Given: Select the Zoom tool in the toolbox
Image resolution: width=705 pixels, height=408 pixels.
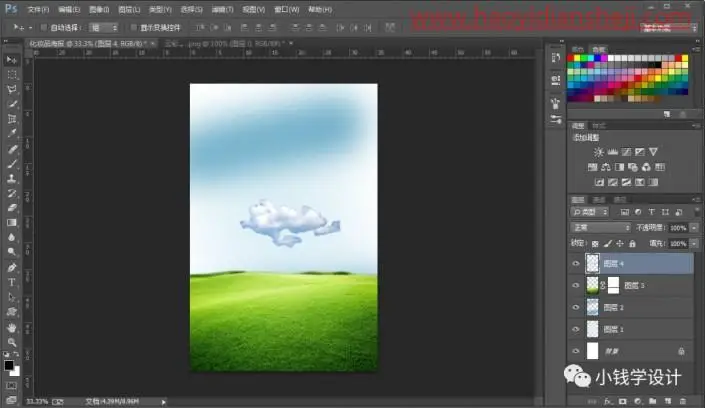Looking at the screenshot, I should point(12,342).
